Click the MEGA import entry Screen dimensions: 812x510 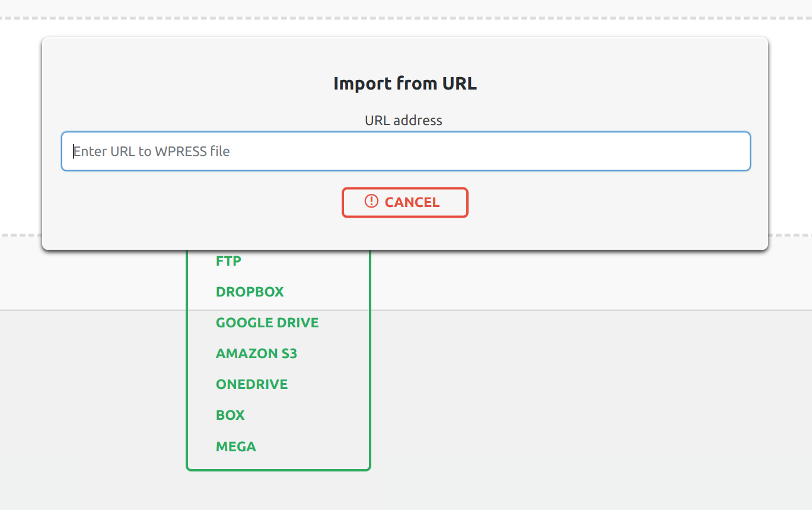235,446
